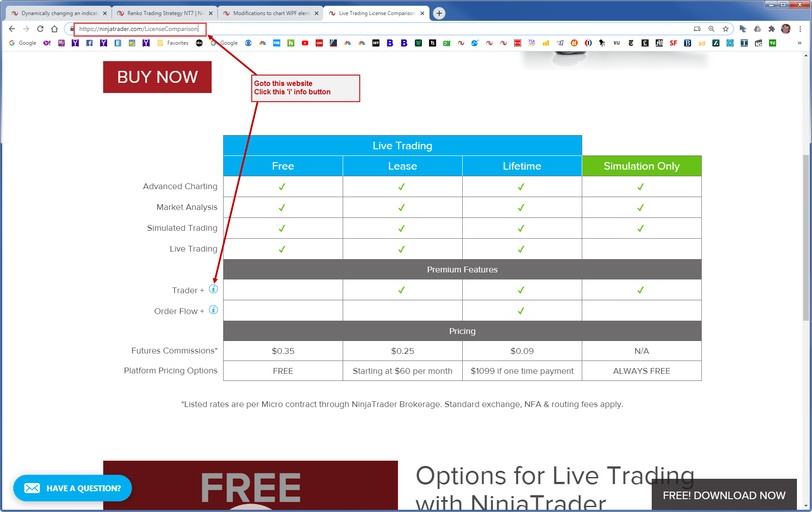This screenshot has width=812, height=512.
Task: Open the TSA.com bookmark
Action: click(532, 43)
